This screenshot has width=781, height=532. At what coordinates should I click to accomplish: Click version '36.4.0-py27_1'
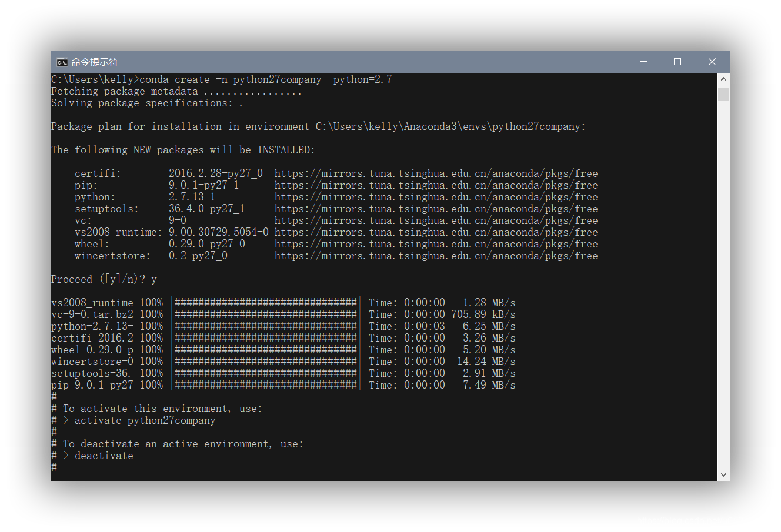point(207,209)
